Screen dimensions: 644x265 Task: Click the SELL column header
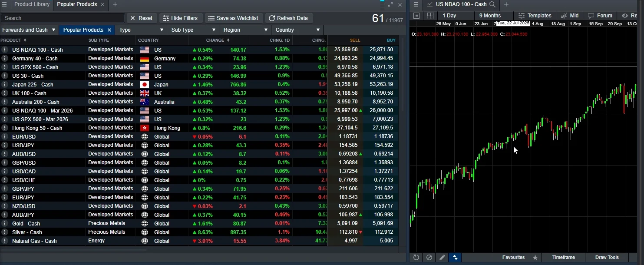coord(355,40)
